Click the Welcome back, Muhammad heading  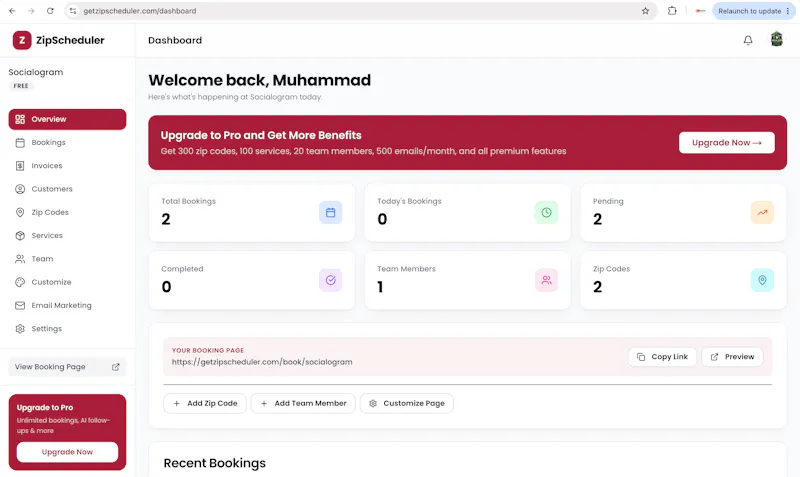click(260, 80)
